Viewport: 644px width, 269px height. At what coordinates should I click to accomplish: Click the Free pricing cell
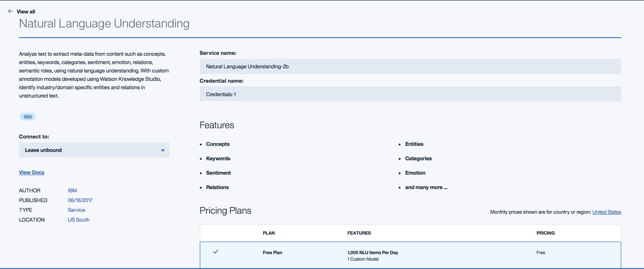coord(540,253)
